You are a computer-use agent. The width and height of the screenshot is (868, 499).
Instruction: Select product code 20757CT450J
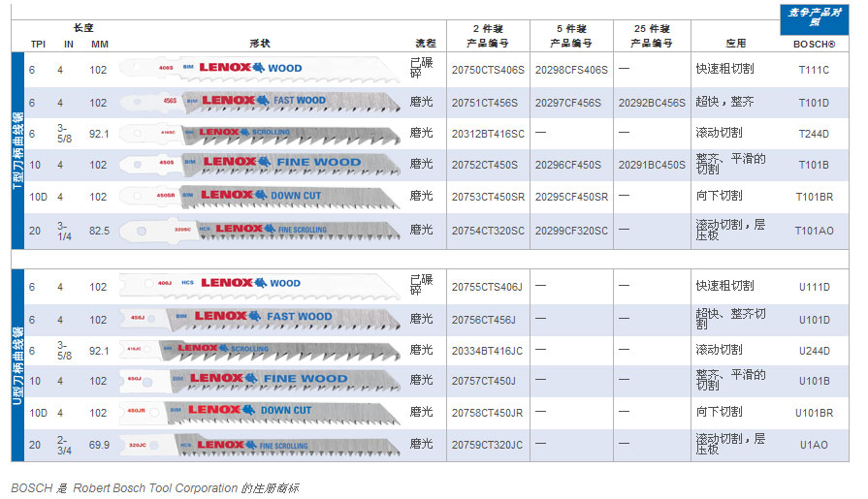tap(483, 381)
